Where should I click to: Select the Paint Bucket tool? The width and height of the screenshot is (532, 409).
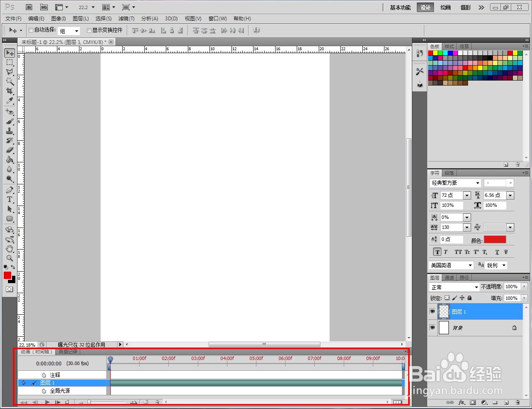coord(10,160)
